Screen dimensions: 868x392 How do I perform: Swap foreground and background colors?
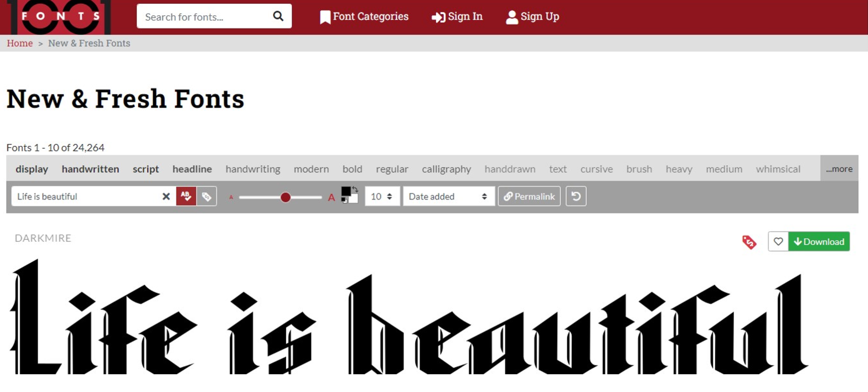pyautogui.click(x=355, y=189)
